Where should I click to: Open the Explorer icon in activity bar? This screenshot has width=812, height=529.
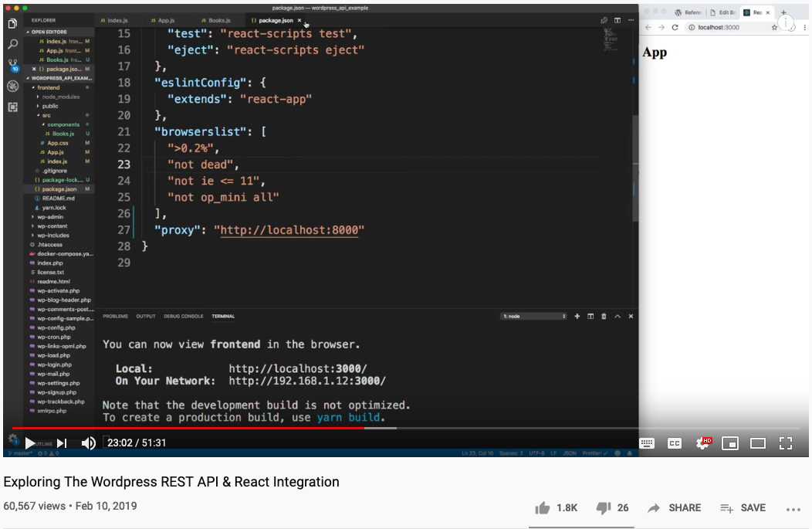pos(12,23)
